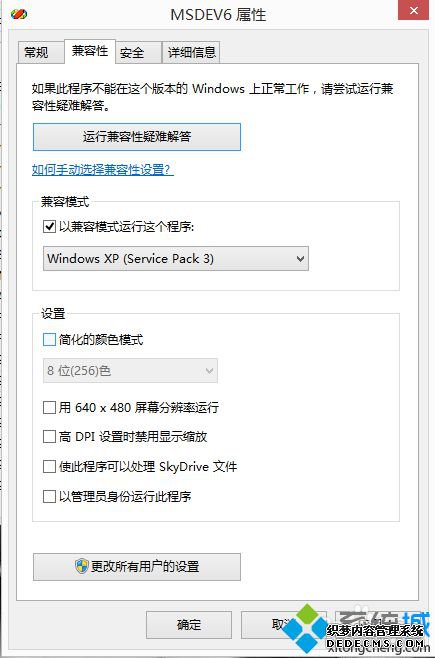This screenshot has width=435, height=658.
Task: Open the Windows XP (Service Pack 3) dropdown
Action: (x=176, y=258)
